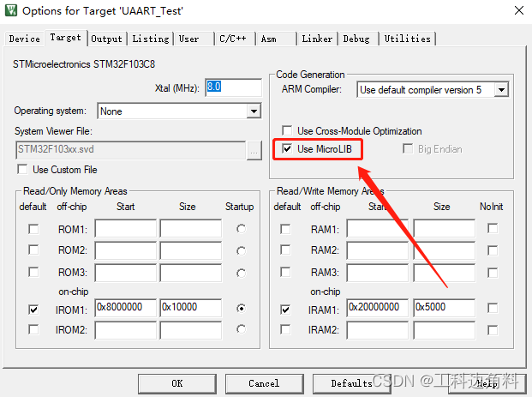Click the Defaults button
This screenshot has height=397, width=532.
coord(352,384)
